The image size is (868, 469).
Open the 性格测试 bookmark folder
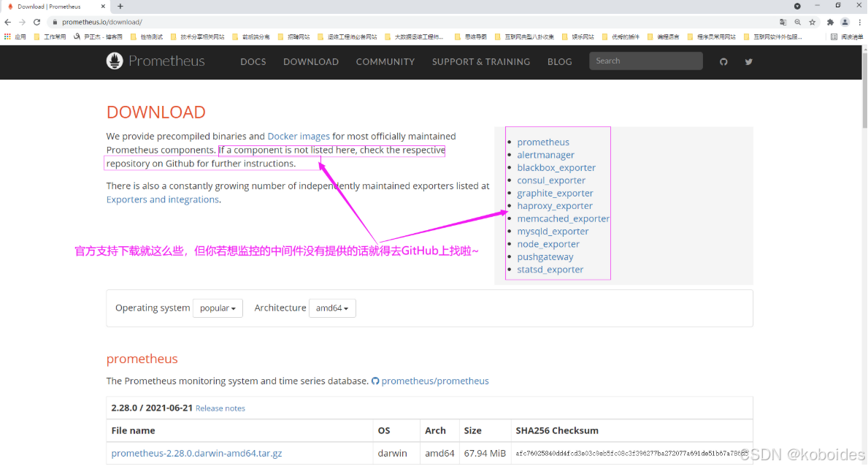[147, 37]
